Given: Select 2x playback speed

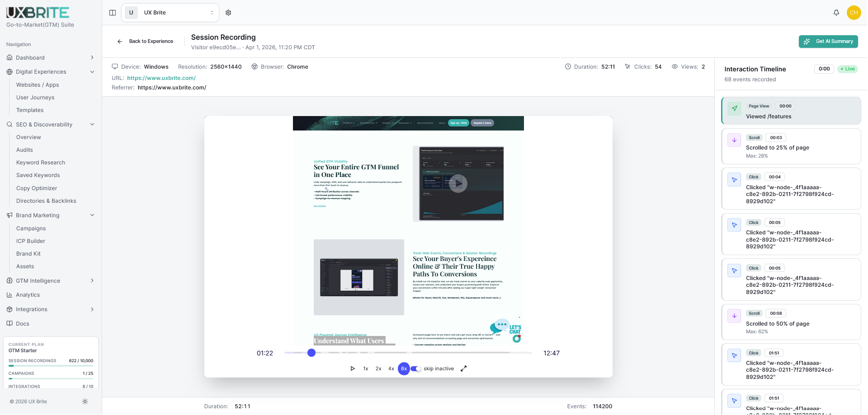Looking at the screenshot, I should tap(378, 368).
